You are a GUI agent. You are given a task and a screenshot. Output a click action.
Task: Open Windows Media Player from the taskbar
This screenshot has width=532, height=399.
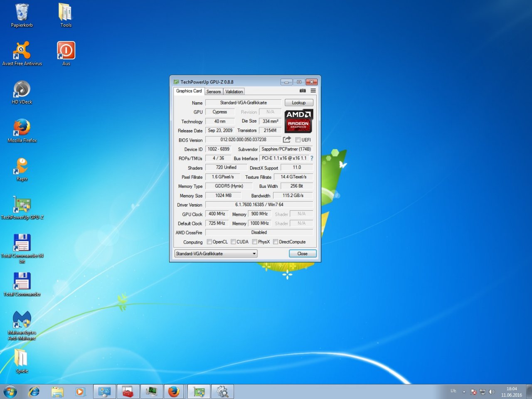click(x=80, y=392)
